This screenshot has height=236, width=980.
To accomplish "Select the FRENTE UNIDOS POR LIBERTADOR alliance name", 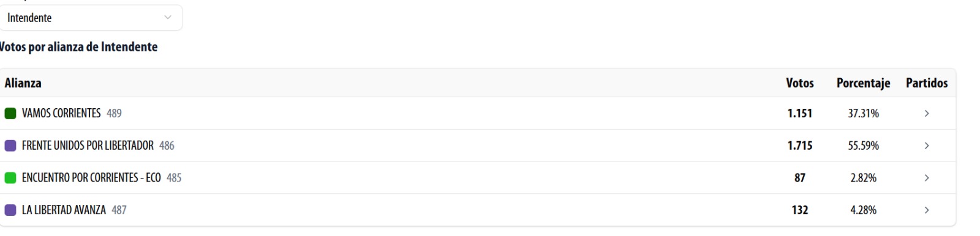I will [x=88, y=146].
